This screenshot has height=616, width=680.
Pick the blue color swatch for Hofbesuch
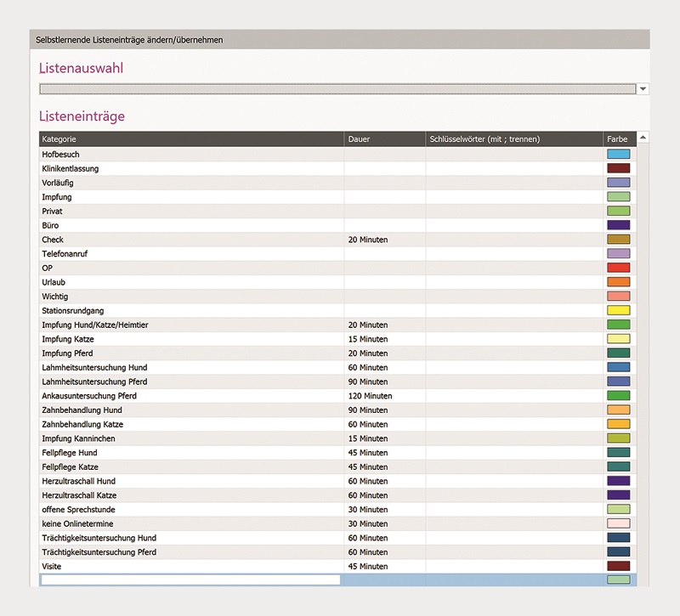618,155
